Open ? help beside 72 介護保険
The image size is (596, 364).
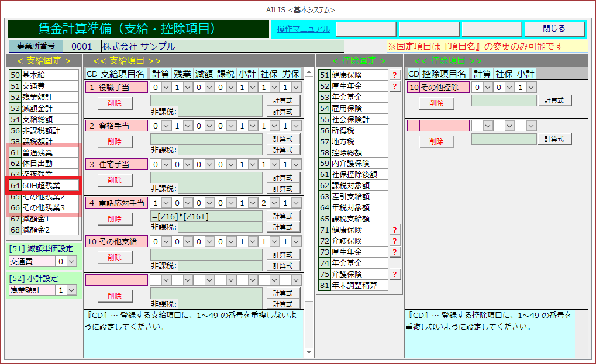point(394,241)
